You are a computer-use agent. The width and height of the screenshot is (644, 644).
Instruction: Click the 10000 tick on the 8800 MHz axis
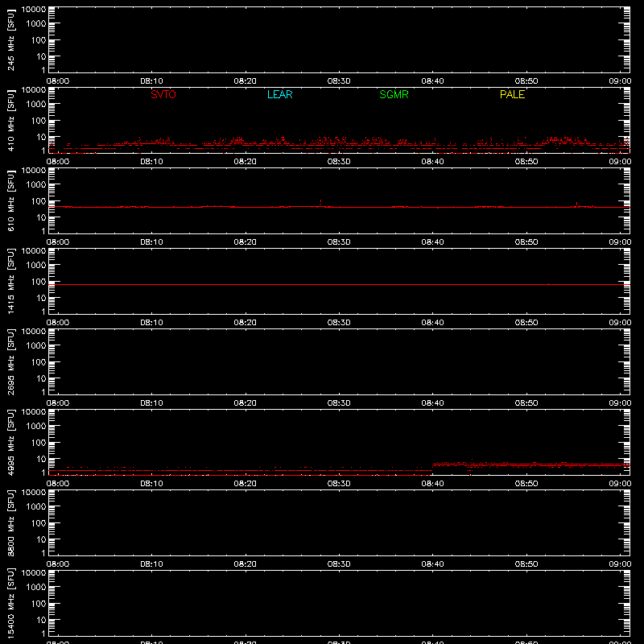coord(34,493)
